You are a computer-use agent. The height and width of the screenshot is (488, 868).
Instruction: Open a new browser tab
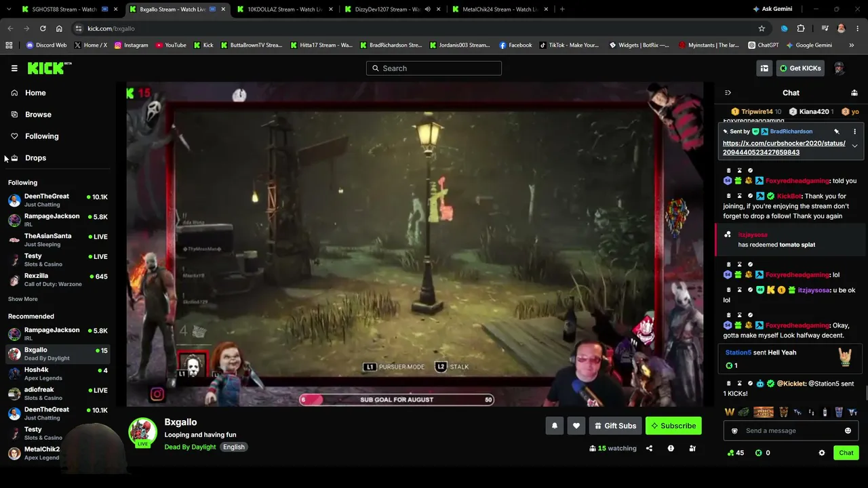click(x=562, y=9)
